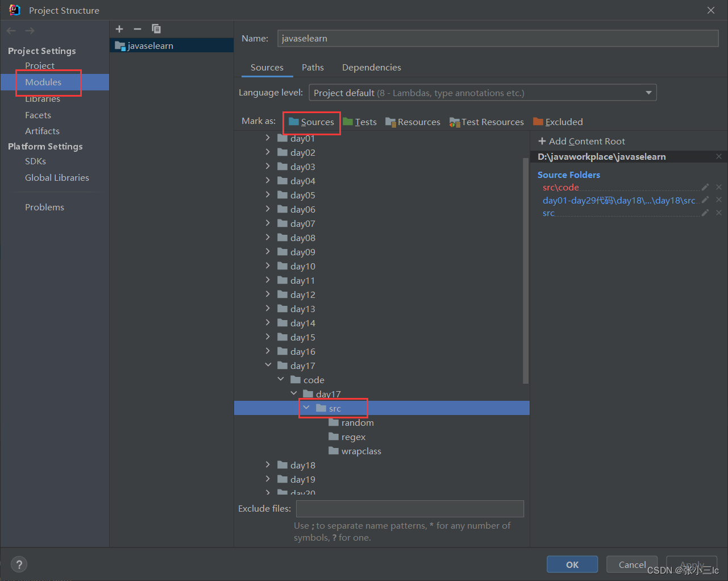Expand the day05 folder
Viewport: 728px width, 581px height.
[268, 194]
